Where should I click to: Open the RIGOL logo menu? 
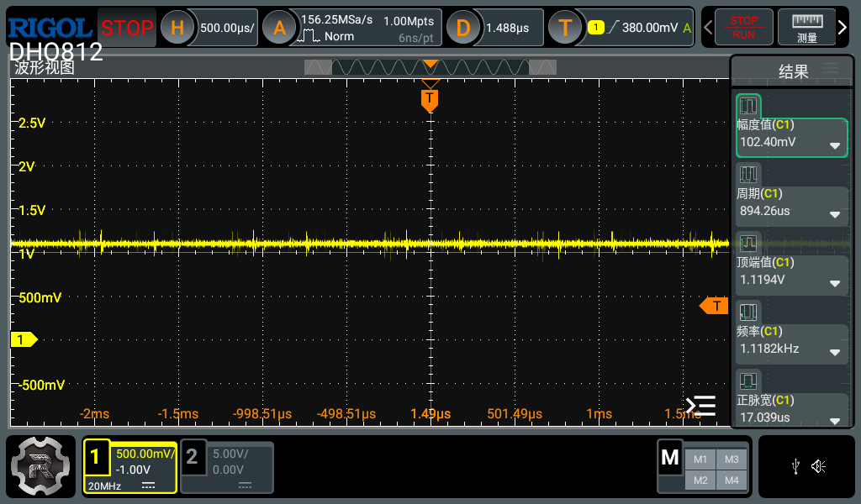[50, 28]
